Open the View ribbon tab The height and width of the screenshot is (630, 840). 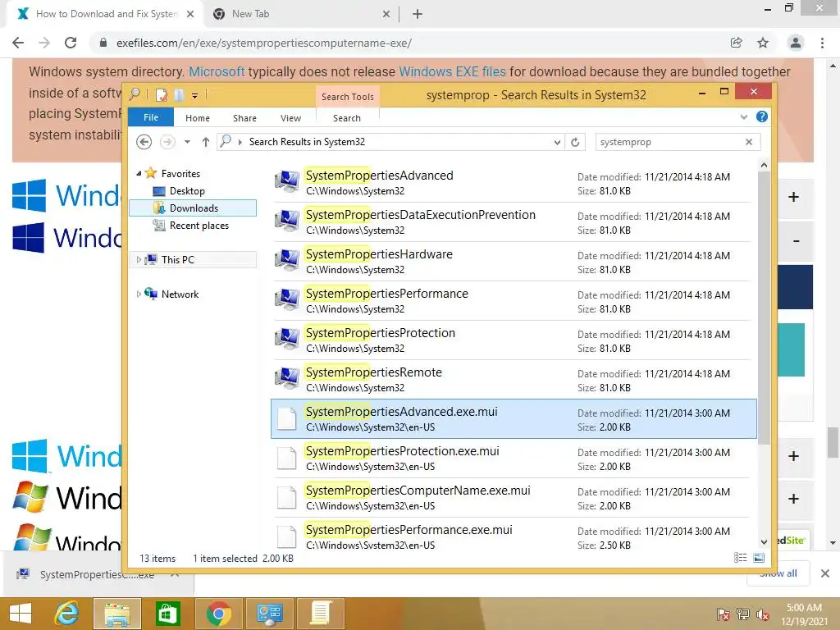tap(290, 118)
